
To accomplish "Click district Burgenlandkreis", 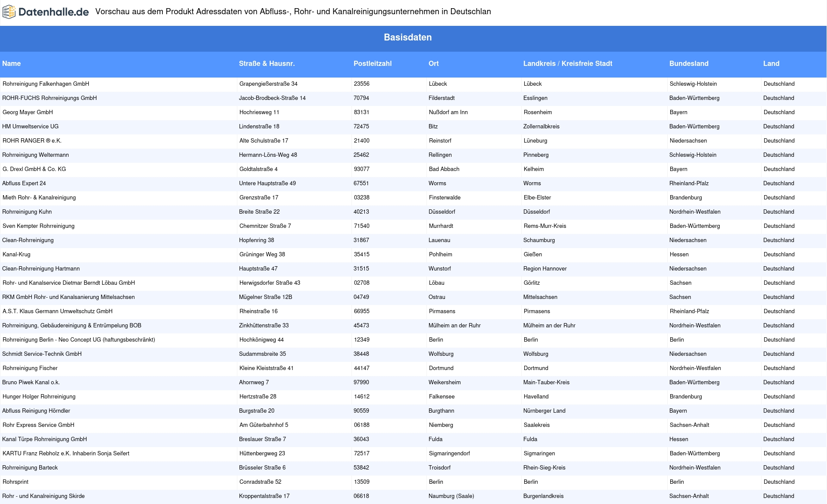I will (544, 496).
